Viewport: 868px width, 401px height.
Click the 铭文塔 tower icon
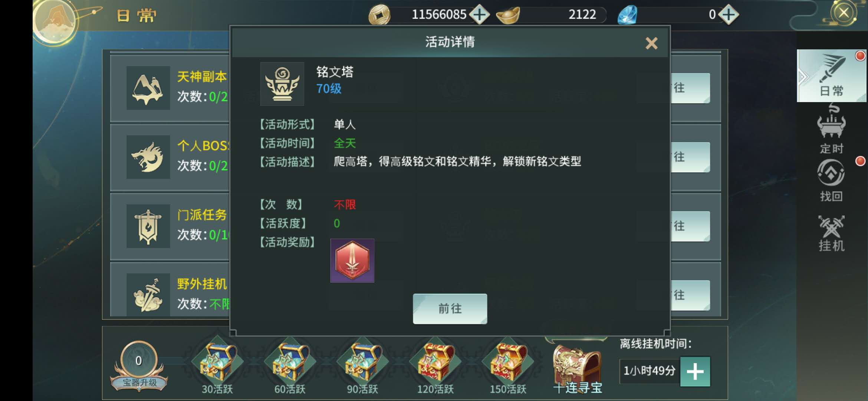282,84
